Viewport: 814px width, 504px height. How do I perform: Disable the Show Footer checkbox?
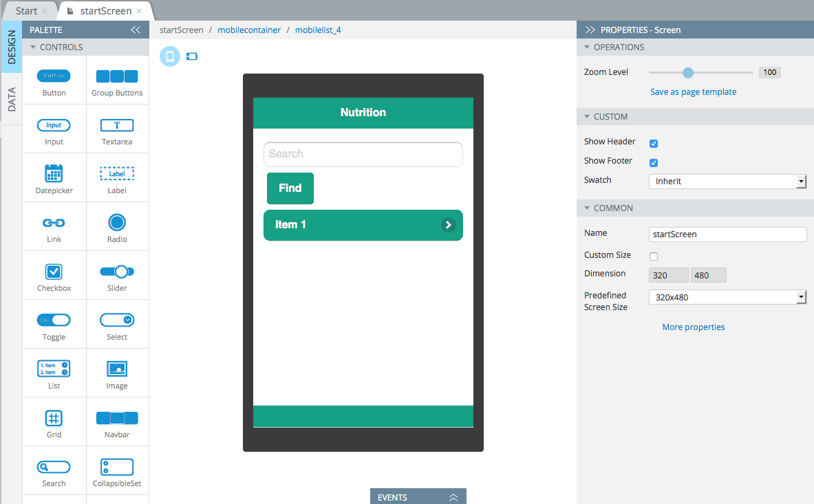(x=654, y=163)
